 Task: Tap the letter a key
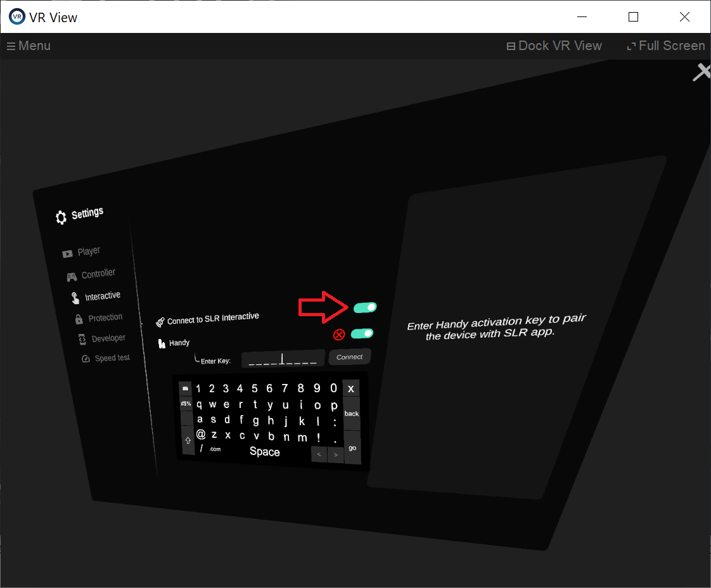point(200,419)
